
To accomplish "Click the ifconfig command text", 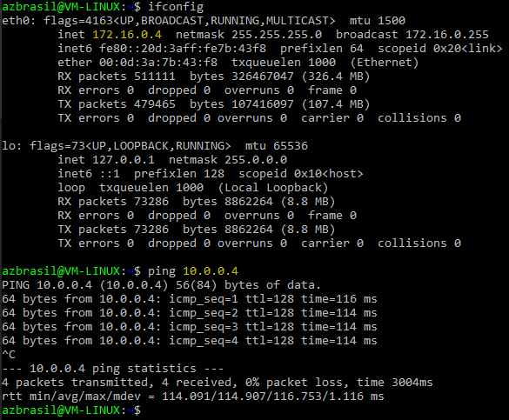I will [176, 7].
